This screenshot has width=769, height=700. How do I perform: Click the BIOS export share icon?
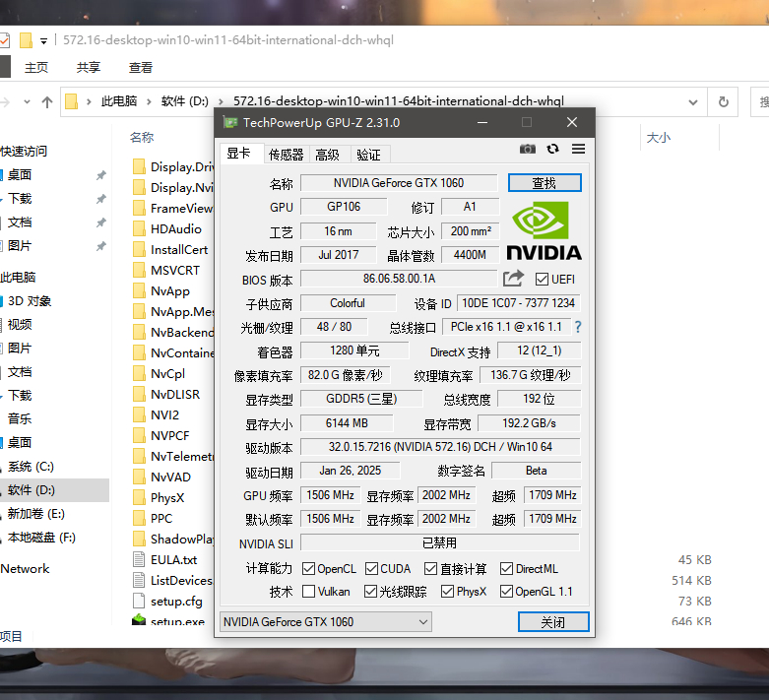513,279
